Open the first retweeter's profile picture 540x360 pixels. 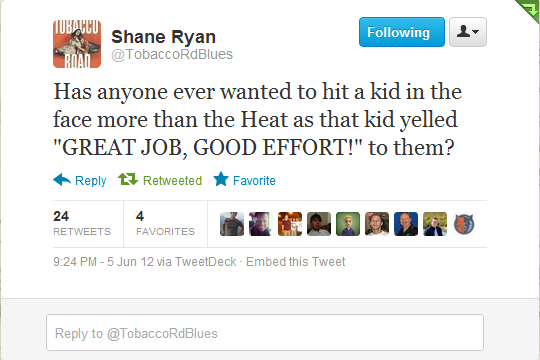[232, 224]
